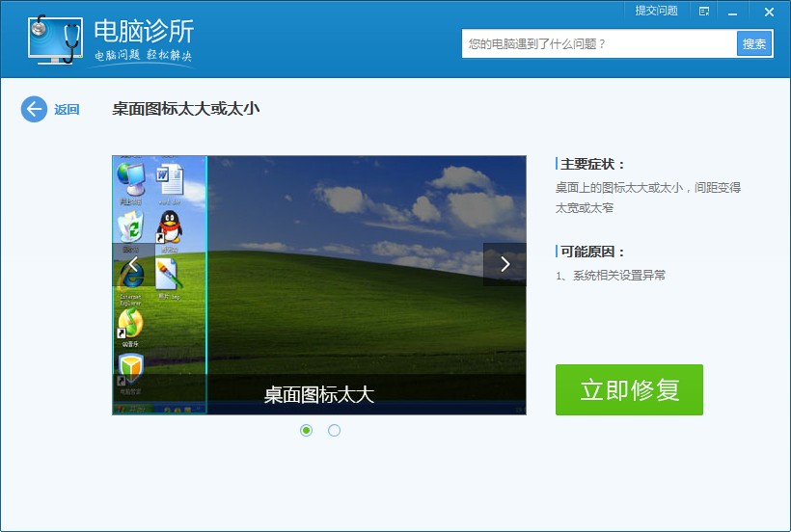Screen dimensions: 791x532
Task: Click the QQ penguin icon in the preview
Action: pos(170,227)
